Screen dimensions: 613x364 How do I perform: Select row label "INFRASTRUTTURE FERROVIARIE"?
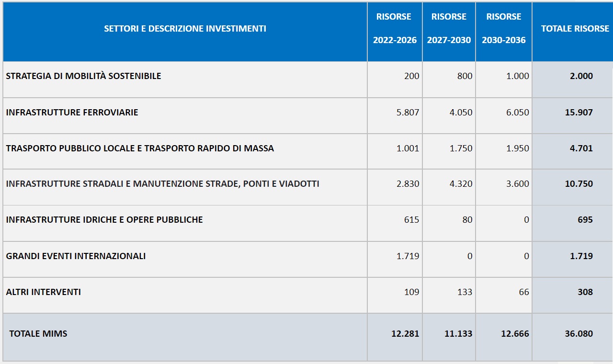(72, 113)
